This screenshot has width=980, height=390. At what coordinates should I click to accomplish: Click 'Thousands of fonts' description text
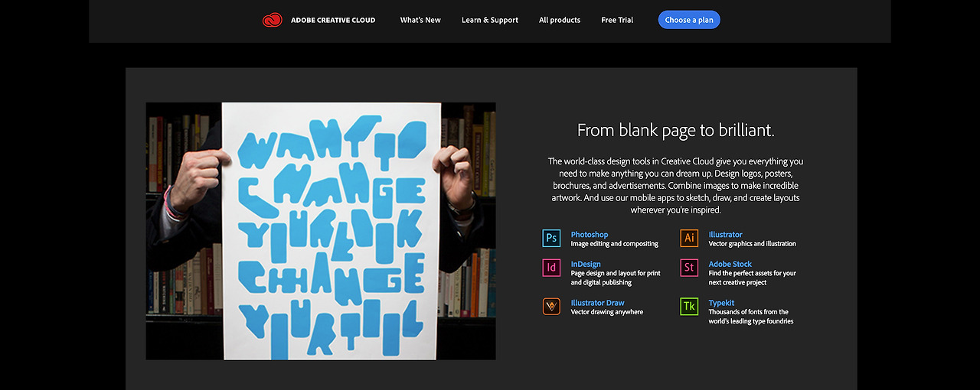[x=751, y=317]
